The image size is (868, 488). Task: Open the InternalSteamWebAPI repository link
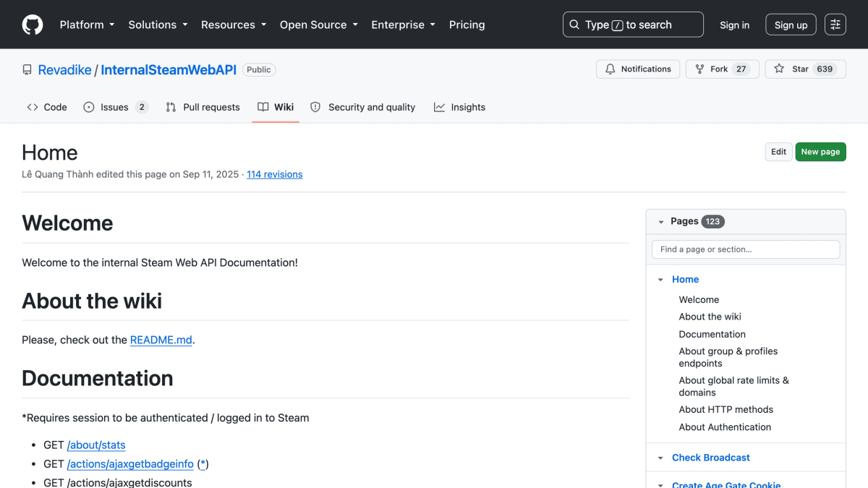pyautogui.click(x=169, y=70)
